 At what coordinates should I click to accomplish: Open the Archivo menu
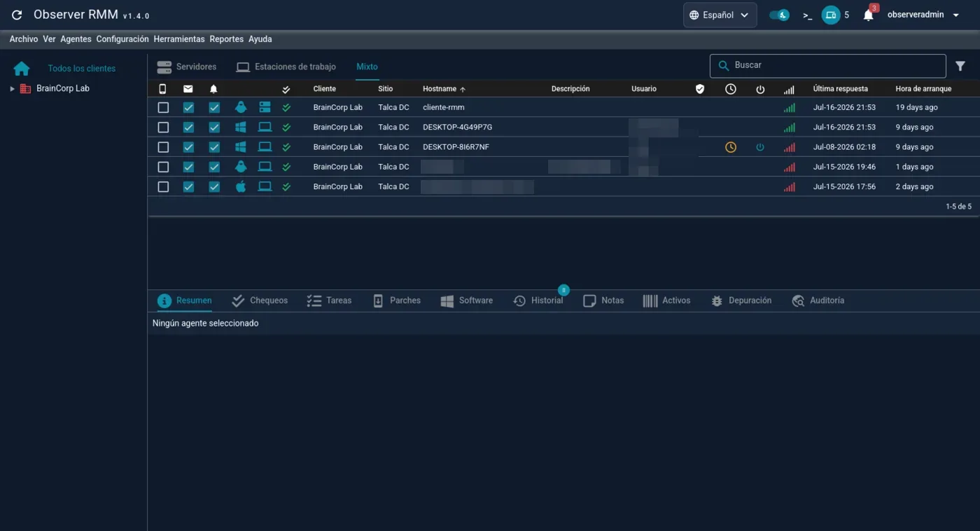[24, 39]
